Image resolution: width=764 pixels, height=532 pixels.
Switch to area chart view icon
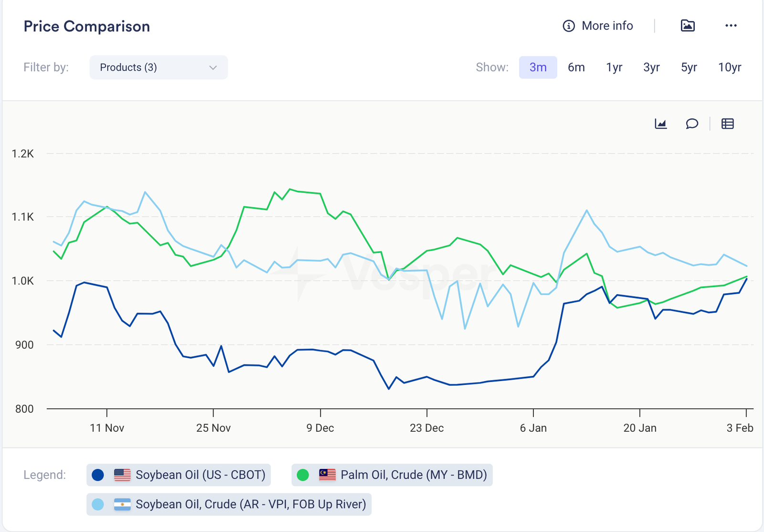click(661, 124)
